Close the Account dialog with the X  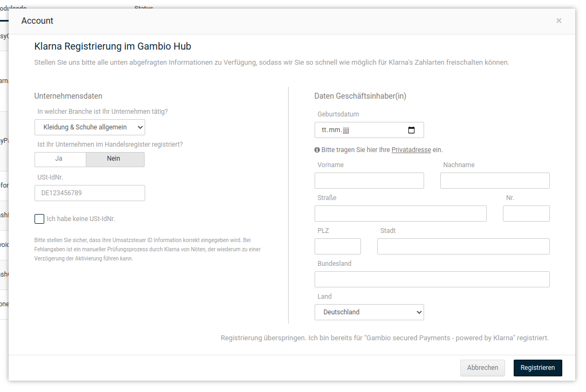click(558, 20)
